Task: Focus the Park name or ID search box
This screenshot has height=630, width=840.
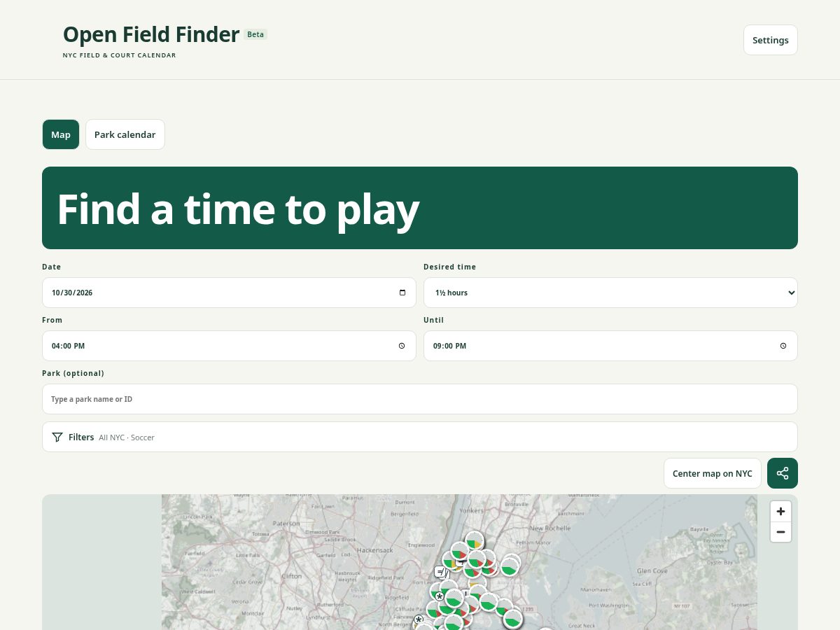Action: (420, 399)
